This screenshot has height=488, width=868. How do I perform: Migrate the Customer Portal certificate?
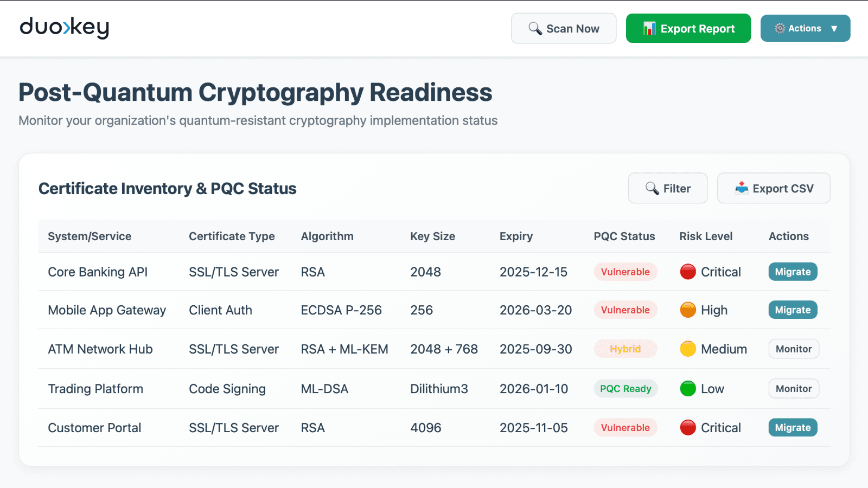(793, 428)
